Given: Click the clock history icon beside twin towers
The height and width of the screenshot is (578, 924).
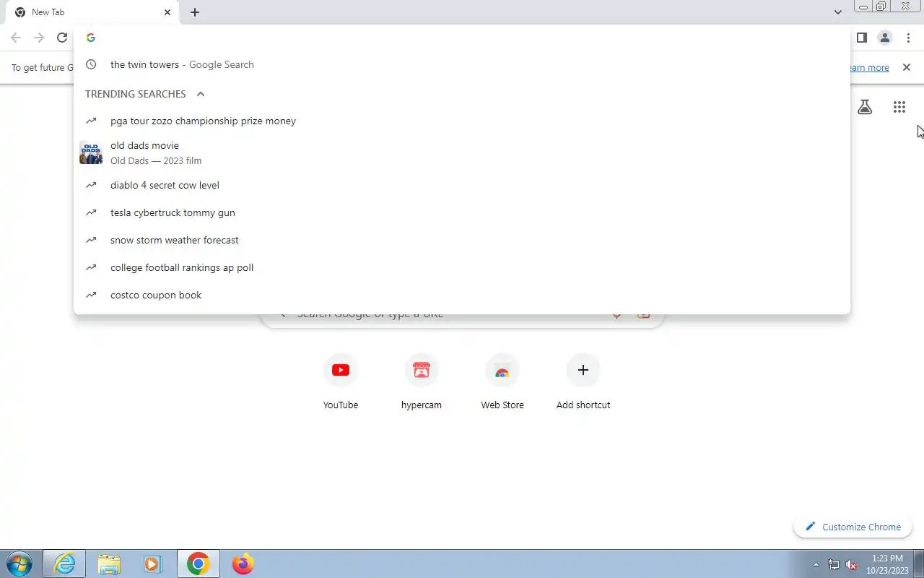Looking at the screenshot, I should coord(91,64).
